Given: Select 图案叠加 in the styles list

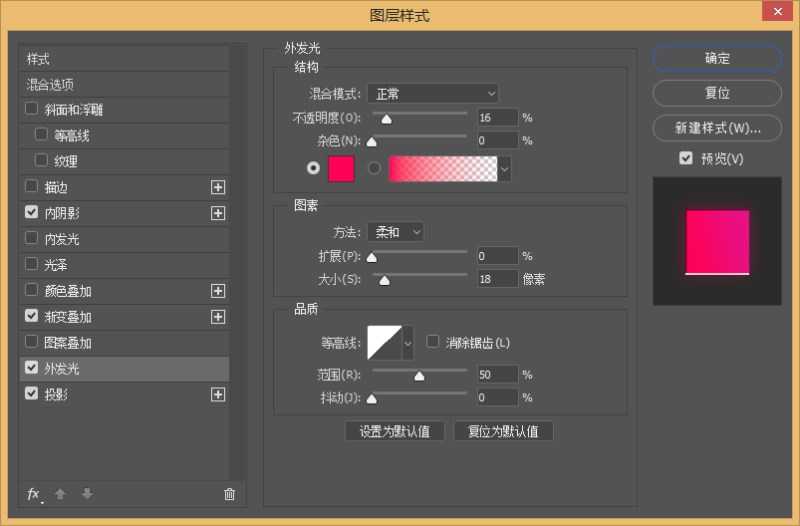Looking at the screenshot, I should pos(68,343).
